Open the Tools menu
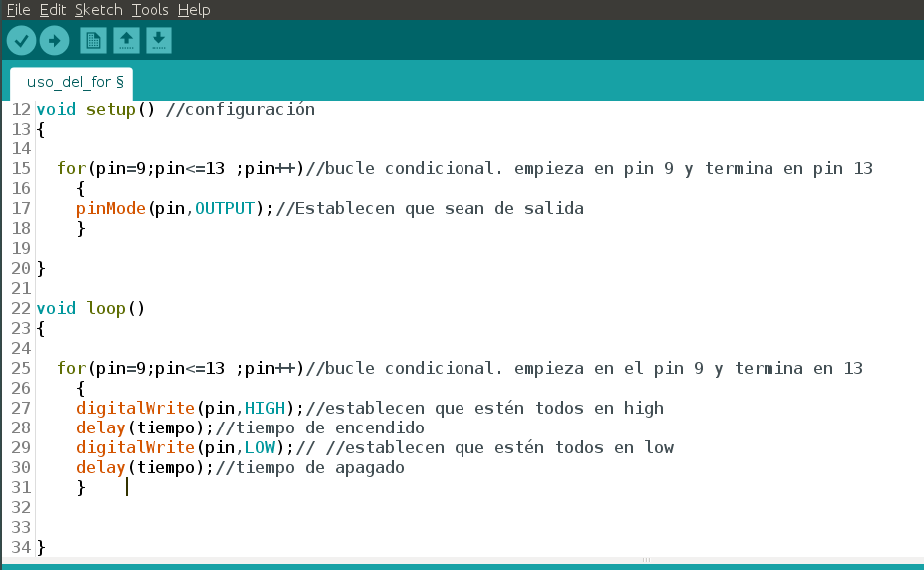The width and height of the screenshot is (924, 570). click(150, 10)
